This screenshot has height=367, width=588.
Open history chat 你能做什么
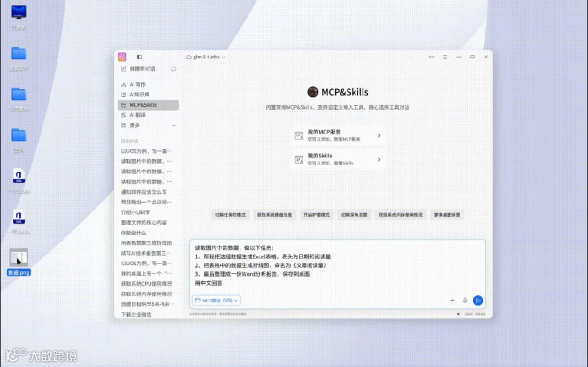point(133,232)
